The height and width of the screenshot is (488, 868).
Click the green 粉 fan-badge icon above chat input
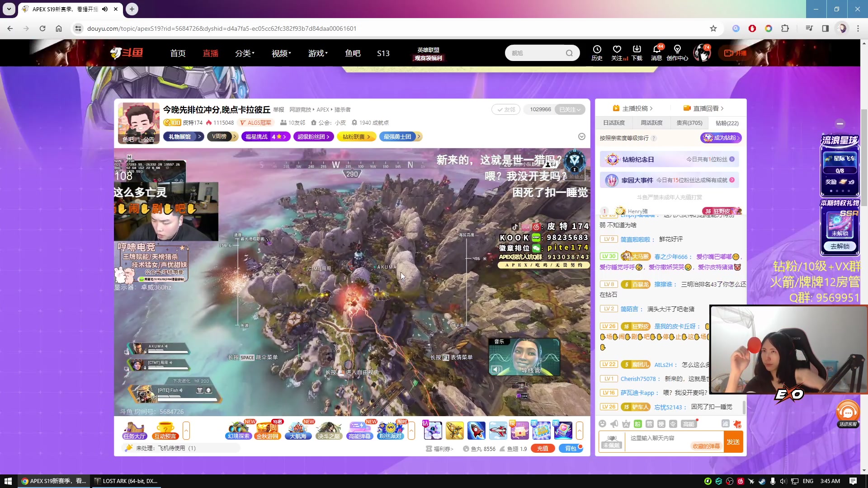click(x=637, y=424)
